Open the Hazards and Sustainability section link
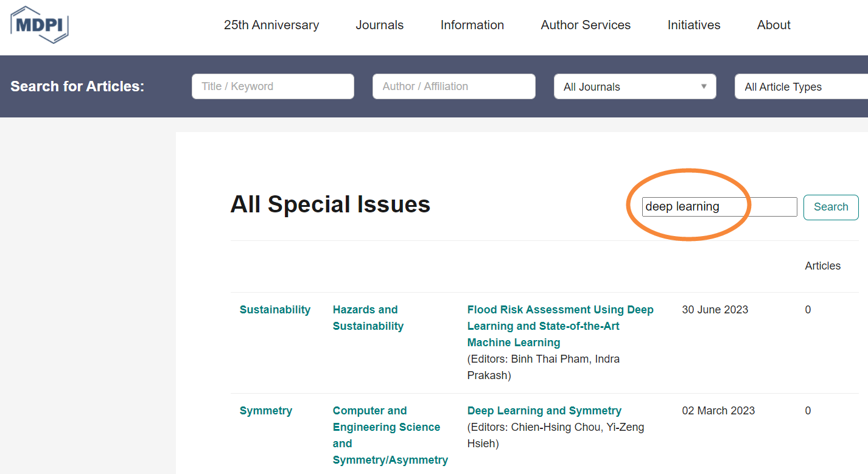Screen dimensions: 868x474 [368, 317]
